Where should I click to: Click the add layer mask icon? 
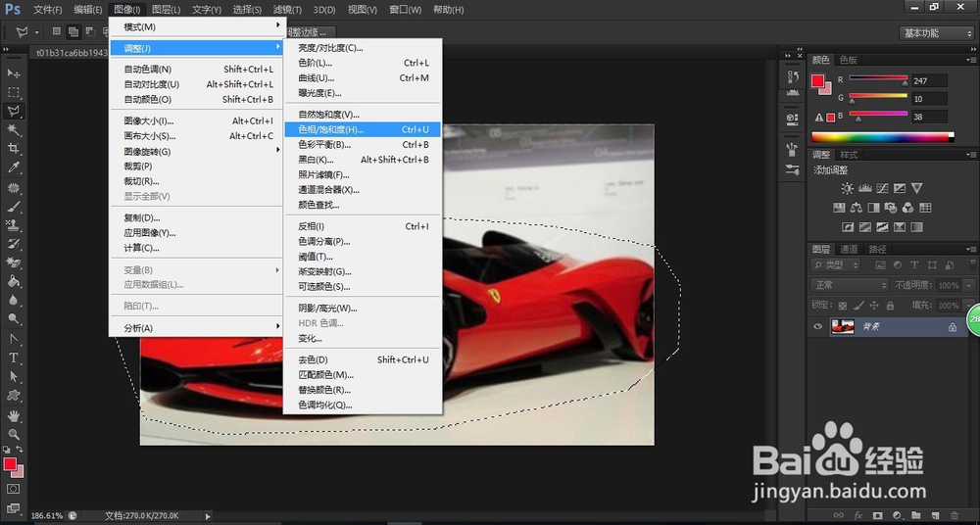[877, 515]
